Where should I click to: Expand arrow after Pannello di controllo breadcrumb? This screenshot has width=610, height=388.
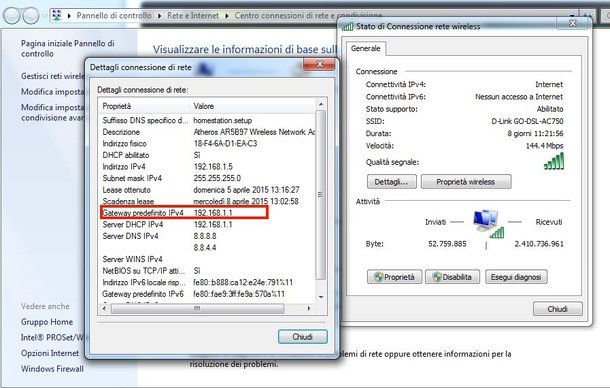click(x=160, y=16)
